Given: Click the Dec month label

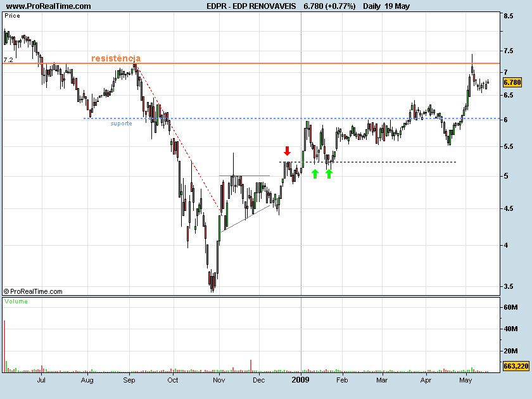Looking at the screenshot, I should coord(259,380).
